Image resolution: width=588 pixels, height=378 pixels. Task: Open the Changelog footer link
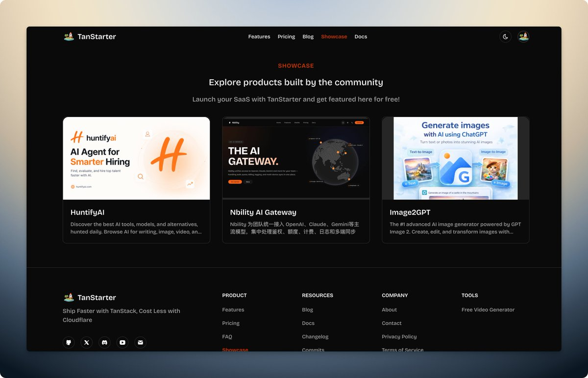315,337
